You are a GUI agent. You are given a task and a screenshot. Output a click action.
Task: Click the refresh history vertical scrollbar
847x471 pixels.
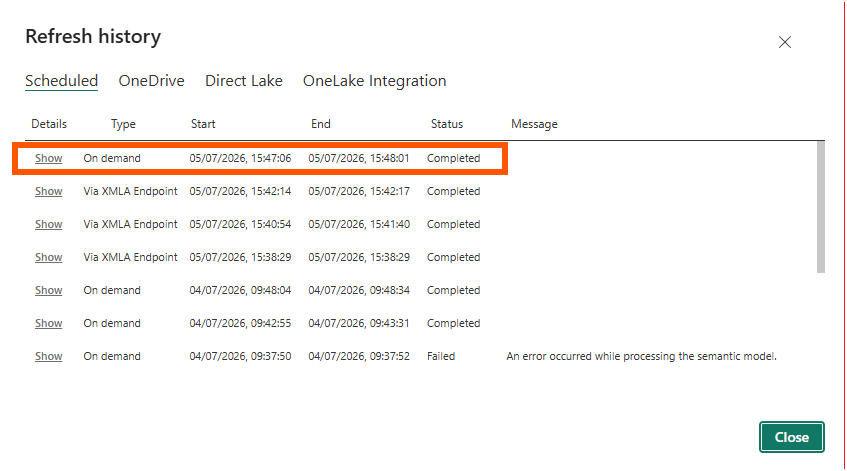click(x=821, y=207)
